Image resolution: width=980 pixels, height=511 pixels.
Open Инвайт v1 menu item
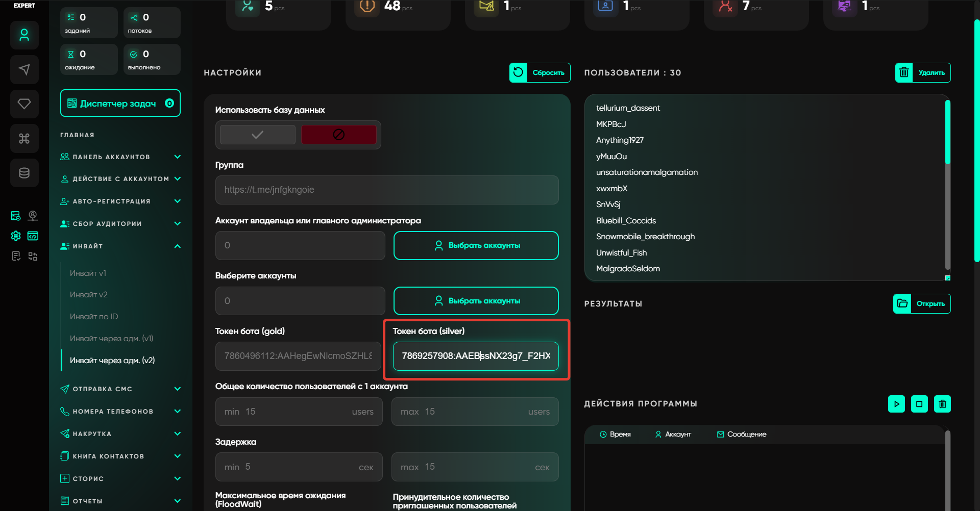(x=88, y=273)
